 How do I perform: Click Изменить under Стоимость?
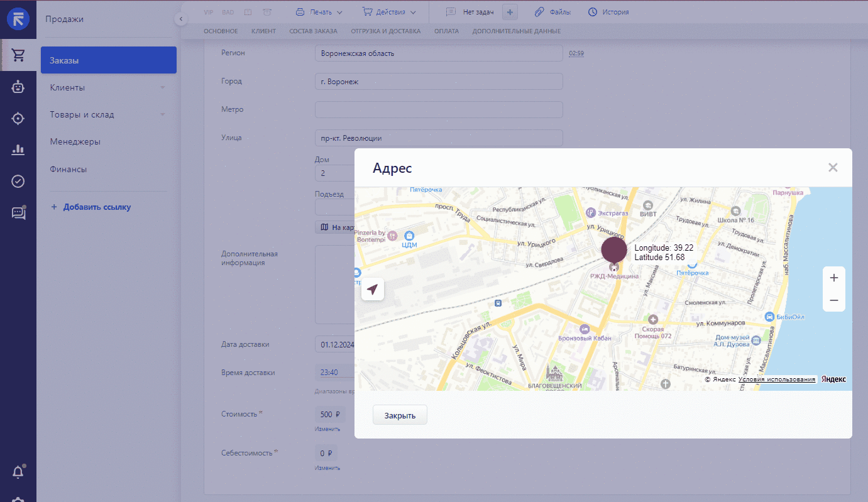(x=327, y=429)
